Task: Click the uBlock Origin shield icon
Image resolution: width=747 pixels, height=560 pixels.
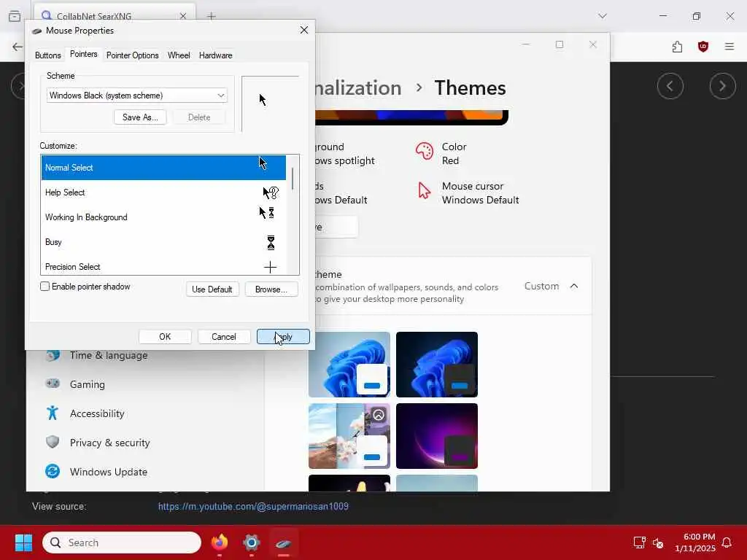Action: 703,47
